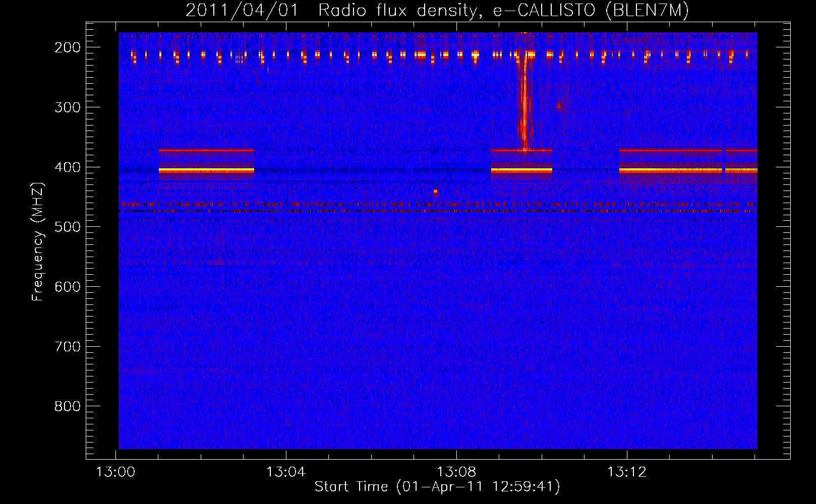This screenshot has width=816, height=504.
Task: Click the small red spot below the 13:08 burst
Action: tap(435, 192)
